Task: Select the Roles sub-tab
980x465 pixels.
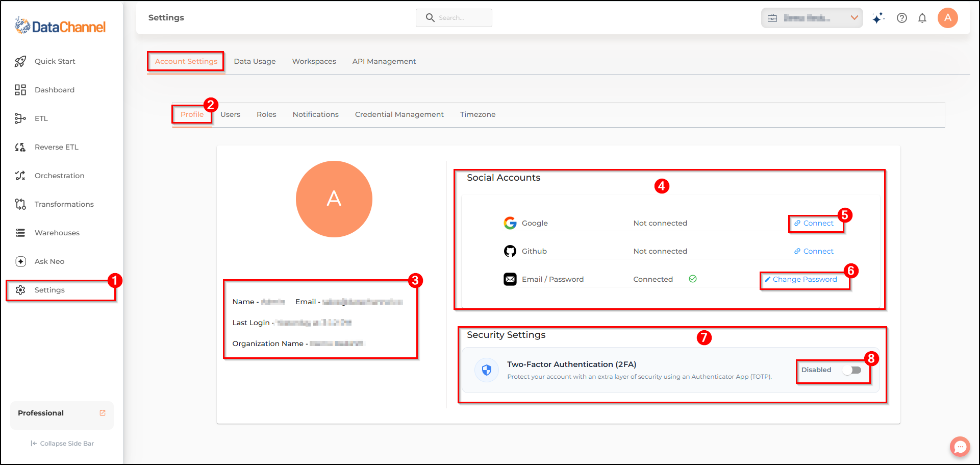Action: tap(266, 114)
